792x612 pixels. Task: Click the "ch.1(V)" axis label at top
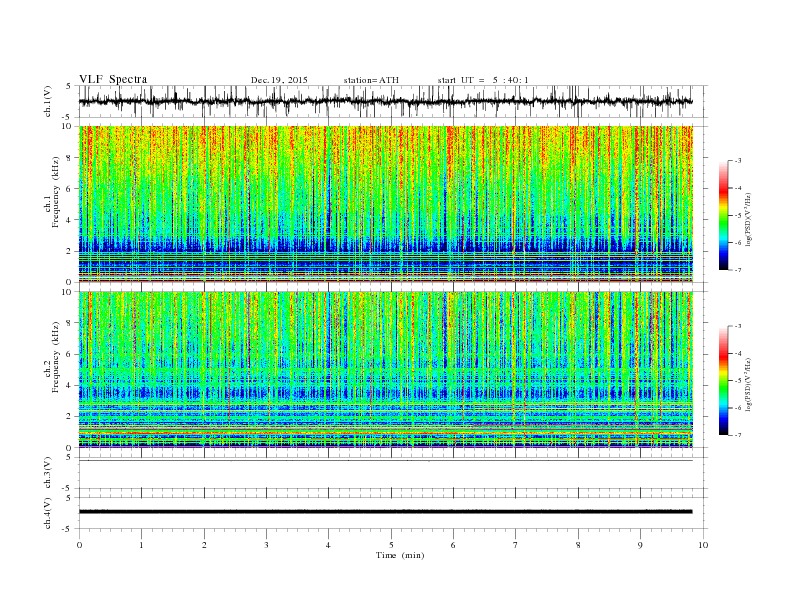(x=48, y=103)
